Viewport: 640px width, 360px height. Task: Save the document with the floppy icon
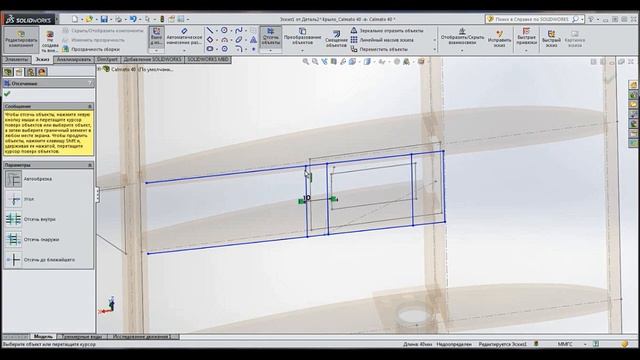tap(104, 19)
